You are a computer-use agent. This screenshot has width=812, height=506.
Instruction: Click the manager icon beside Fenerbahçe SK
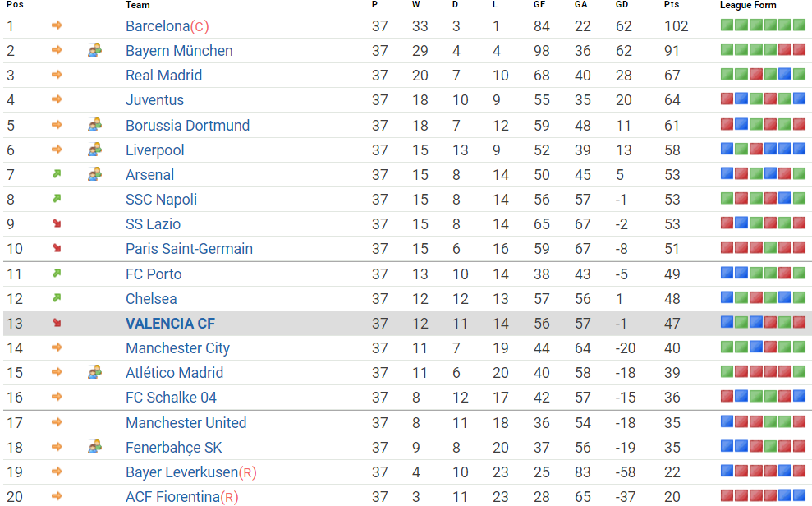[x=95, y=447]
